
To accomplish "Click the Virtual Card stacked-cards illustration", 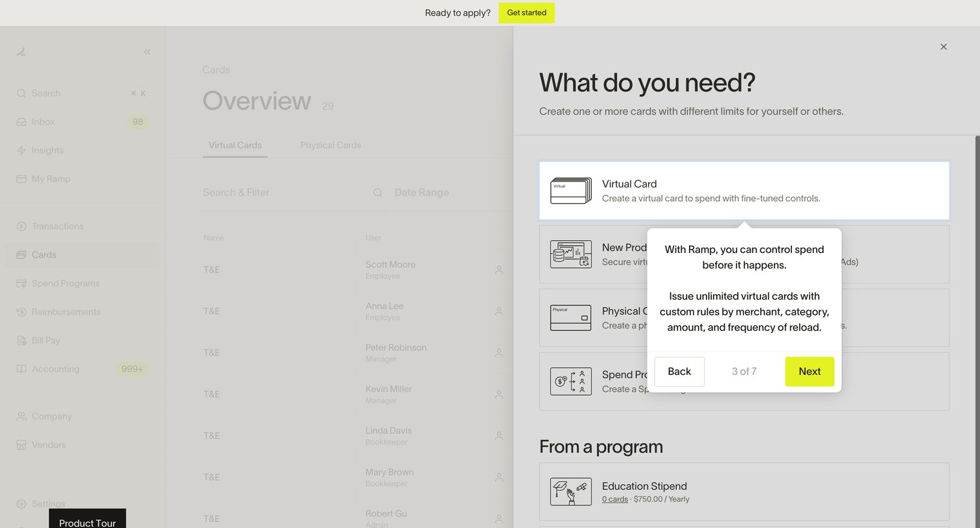I will click(x=571, y=191).
